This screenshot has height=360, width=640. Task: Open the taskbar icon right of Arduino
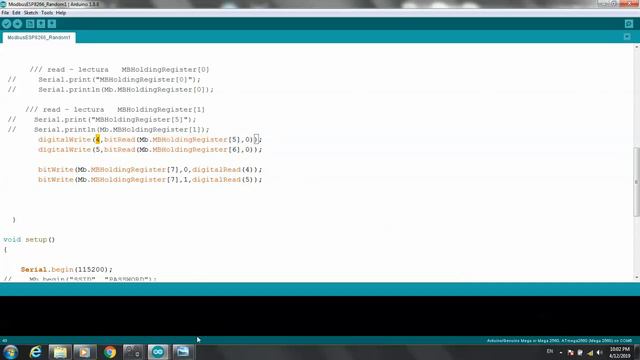point(182,352)
